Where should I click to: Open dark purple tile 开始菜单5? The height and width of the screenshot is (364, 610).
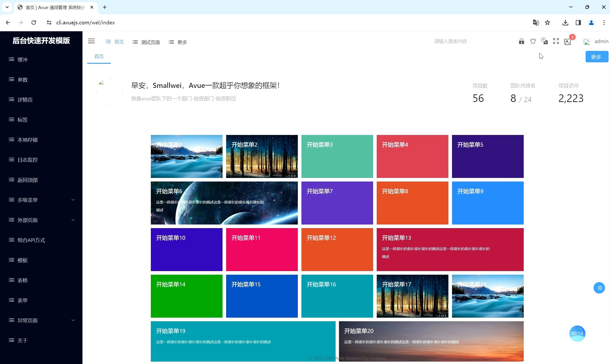488,156
